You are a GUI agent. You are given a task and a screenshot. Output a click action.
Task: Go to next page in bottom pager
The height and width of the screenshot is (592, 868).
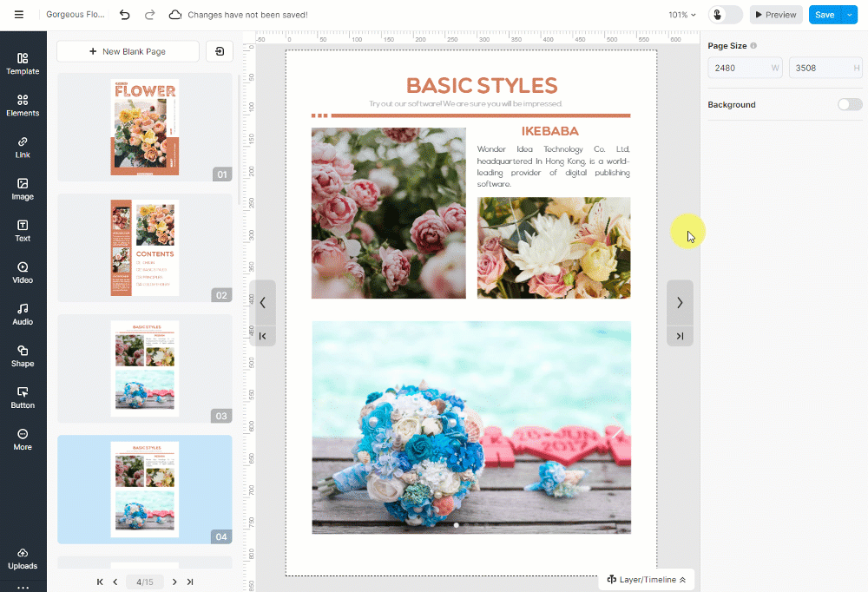pos(174,582)
